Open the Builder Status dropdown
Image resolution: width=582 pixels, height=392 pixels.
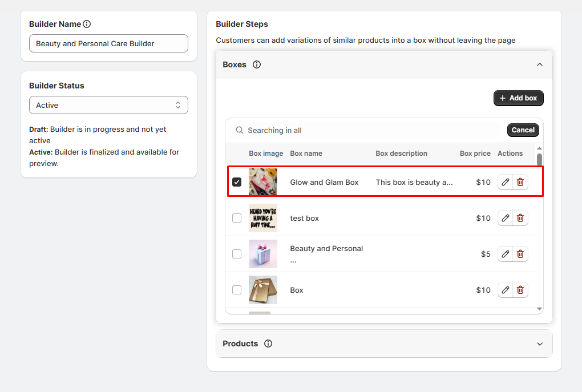point(108,105)
